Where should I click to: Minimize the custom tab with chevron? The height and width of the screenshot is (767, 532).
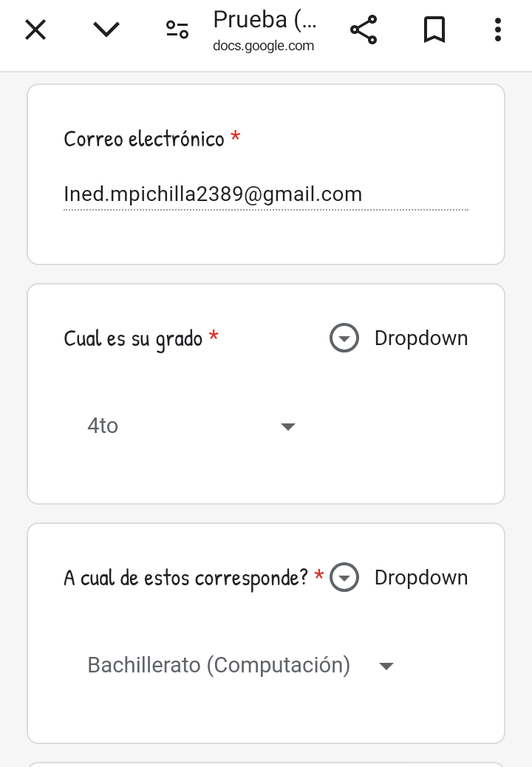pyautogui.click(x=106, y=30)
